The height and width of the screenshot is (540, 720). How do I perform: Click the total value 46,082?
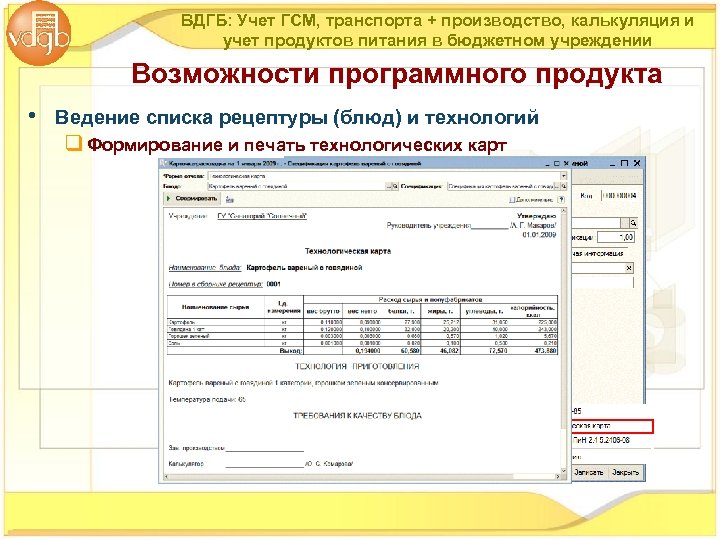pyautogui.click(x=448, y=351)
